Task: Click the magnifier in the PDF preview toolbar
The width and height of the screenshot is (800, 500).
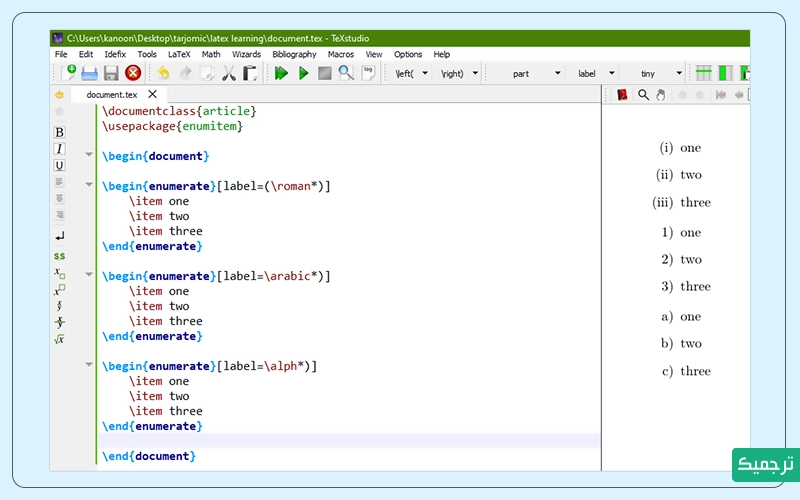Action: pos(643,95)
